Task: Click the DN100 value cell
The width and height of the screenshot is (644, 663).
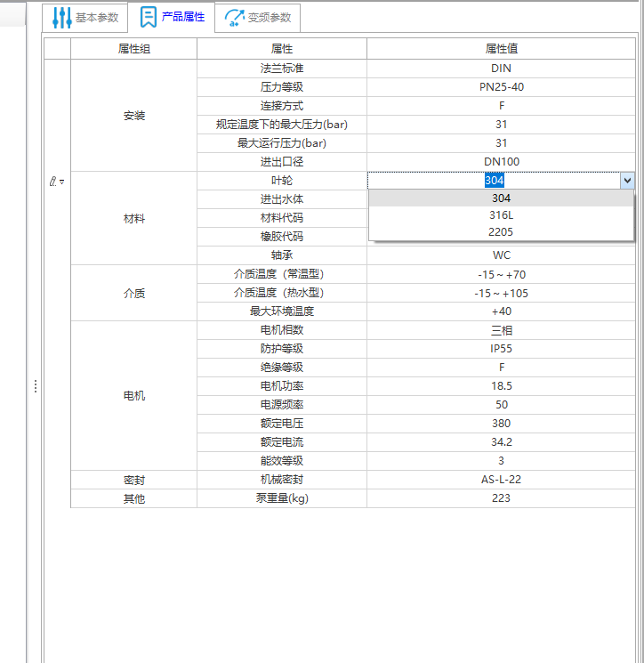Action: [x=501, y=161]
